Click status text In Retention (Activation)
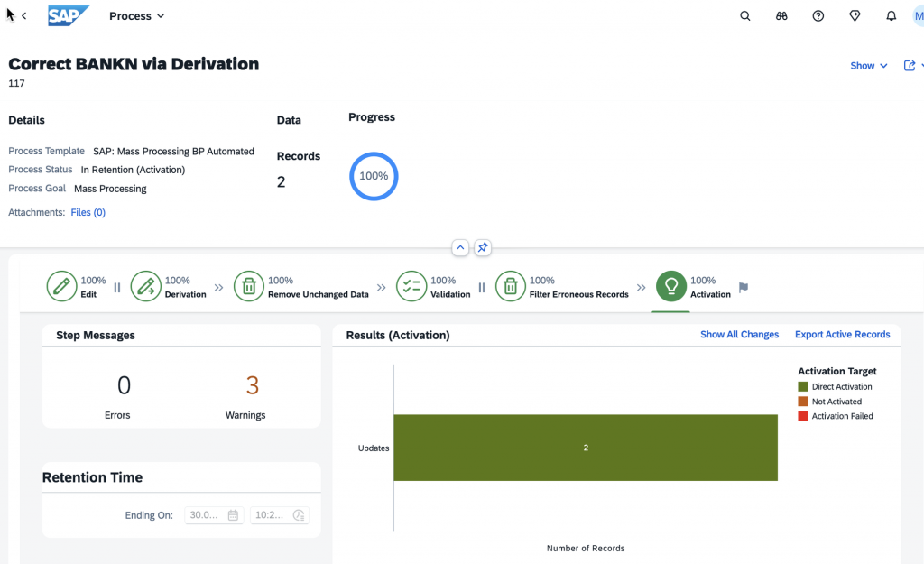This screenshot has width=924, height=564. click(x=134, y=170)
